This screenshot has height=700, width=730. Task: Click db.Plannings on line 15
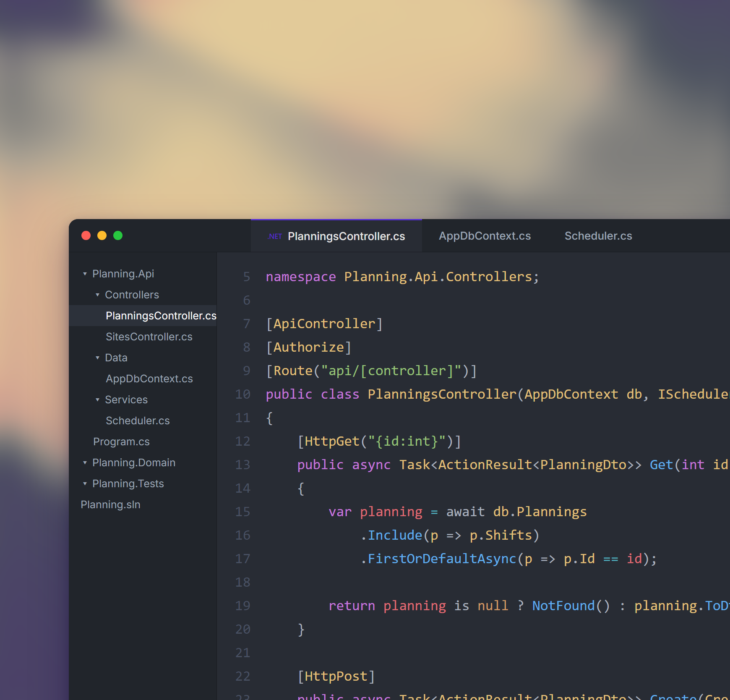[540, 512]
